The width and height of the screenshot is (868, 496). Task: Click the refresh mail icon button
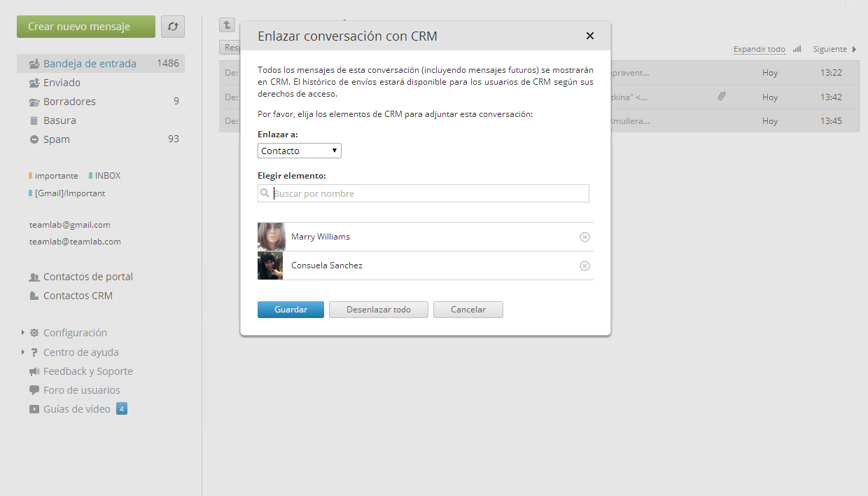coord(173,27)
